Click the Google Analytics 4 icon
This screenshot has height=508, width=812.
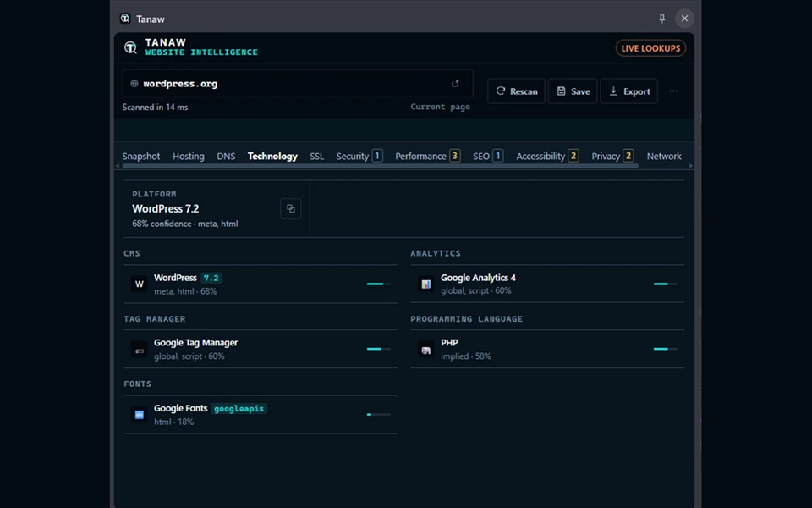[425, 284]
